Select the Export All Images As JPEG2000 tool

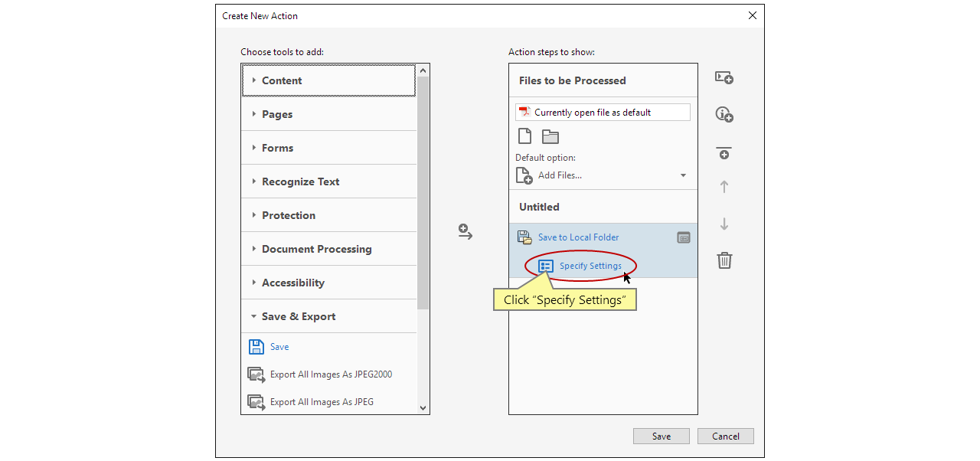[331, 374]
